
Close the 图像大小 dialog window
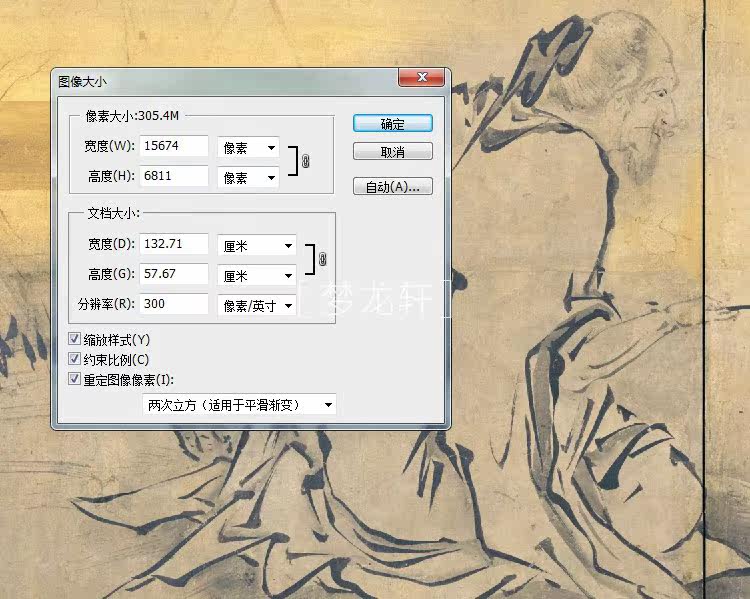tap(422, 77)
